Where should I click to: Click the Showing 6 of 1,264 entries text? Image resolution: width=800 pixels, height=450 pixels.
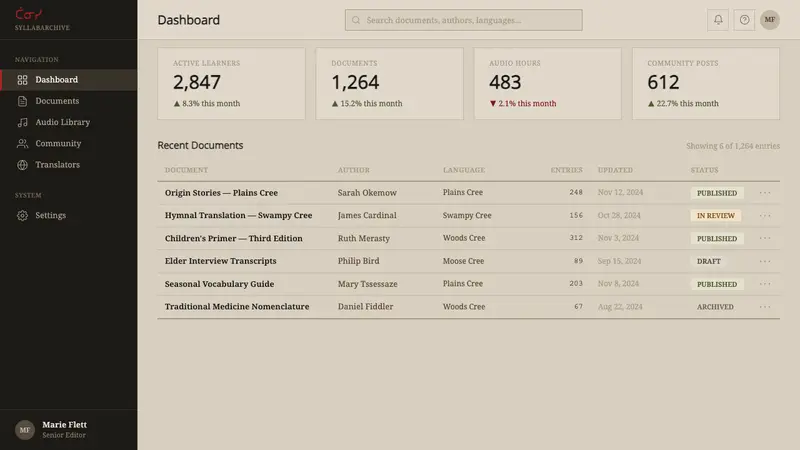[733, 146]
